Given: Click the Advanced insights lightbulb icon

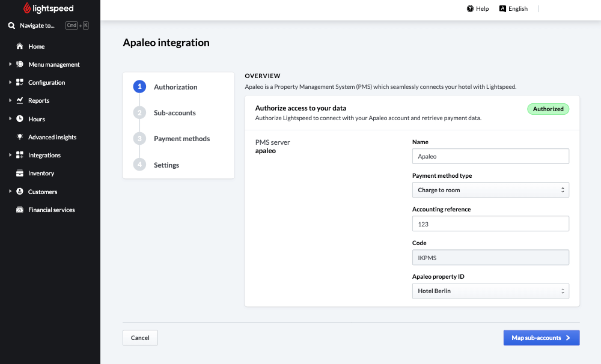Looking at the screenshot, I should [x=20, y=137].
